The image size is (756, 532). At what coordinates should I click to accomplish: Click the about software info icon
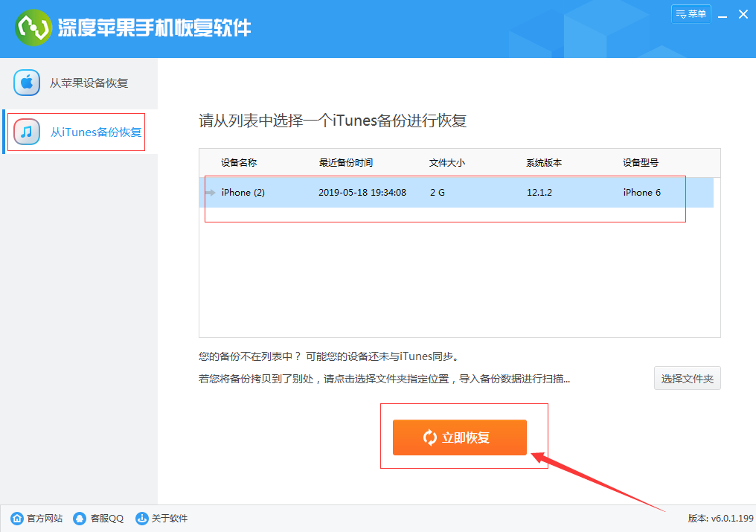(141, 519)
